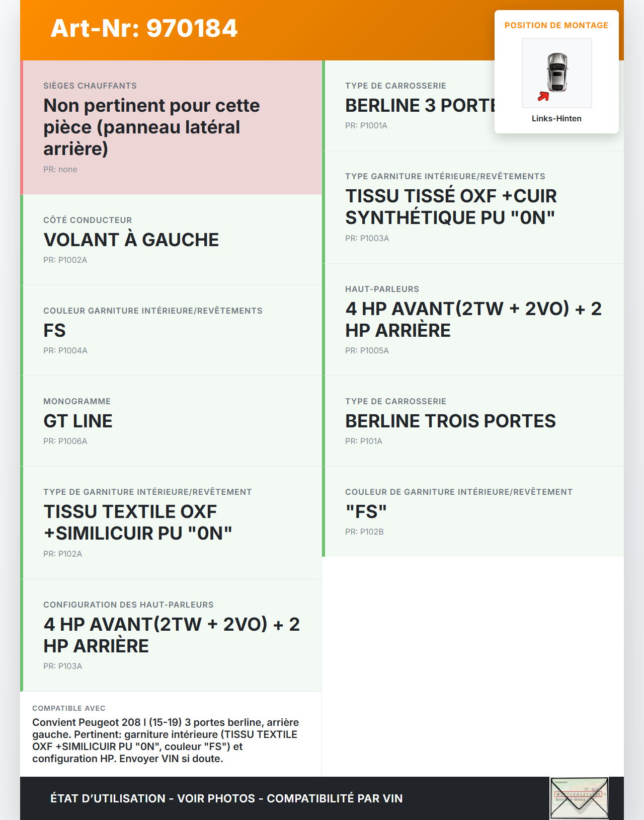
Task: Open the envelope VIN icon
Action: pos(579,798)
